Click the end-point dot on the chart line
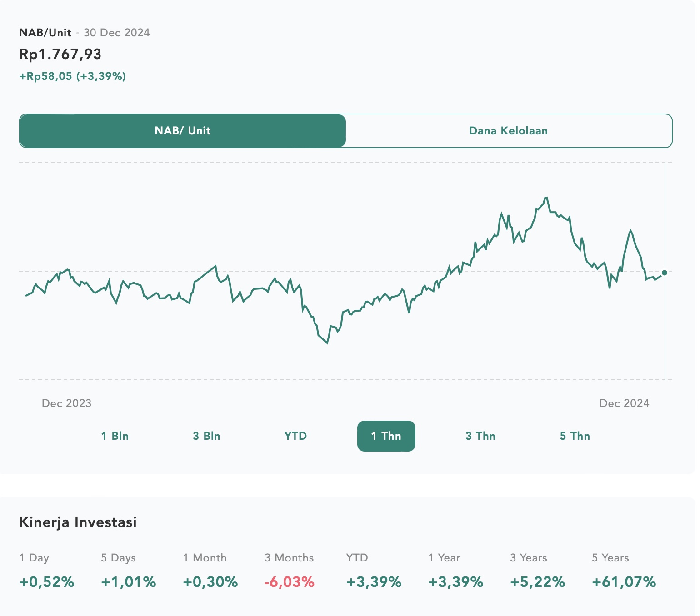Image resolution: width=700 pixels, height=616 pixels. pyautogui.click(x=664, y=273)
